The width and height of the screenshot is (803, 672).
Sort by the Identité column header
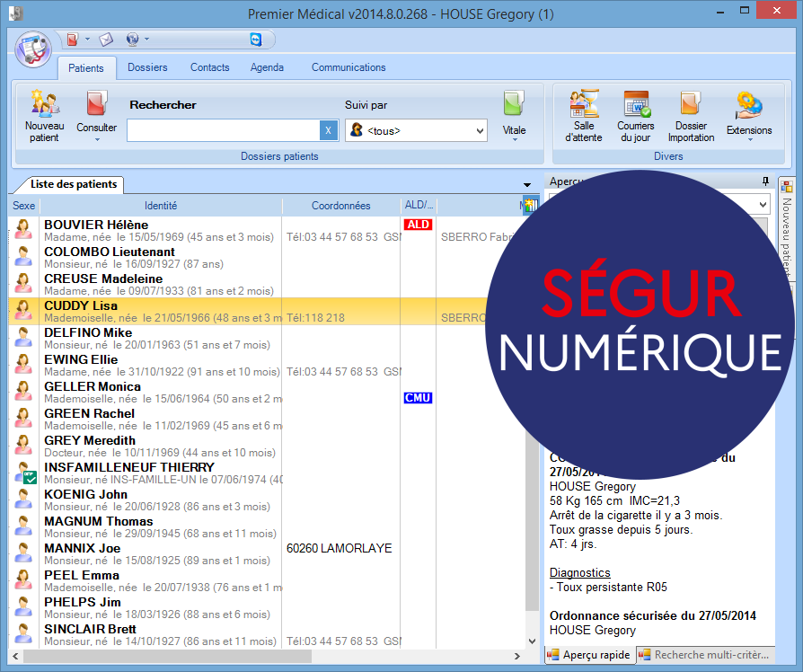pos(161,206)
